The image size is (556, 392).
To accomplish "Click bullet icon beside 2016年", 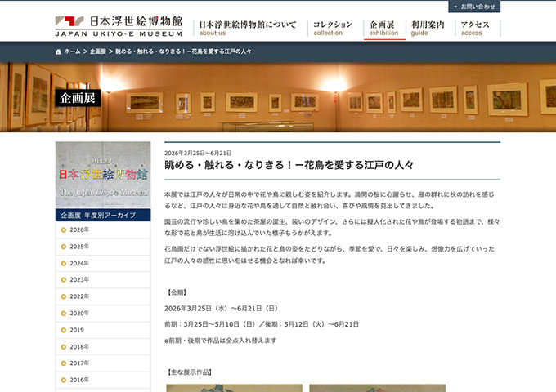I will tap(64, 380).
